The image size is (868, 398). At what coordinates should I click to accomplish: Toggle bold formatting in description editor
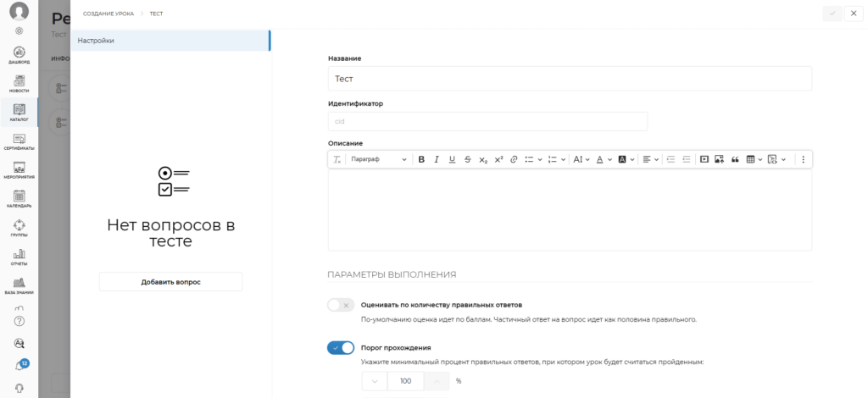click(x=421, y=159)
